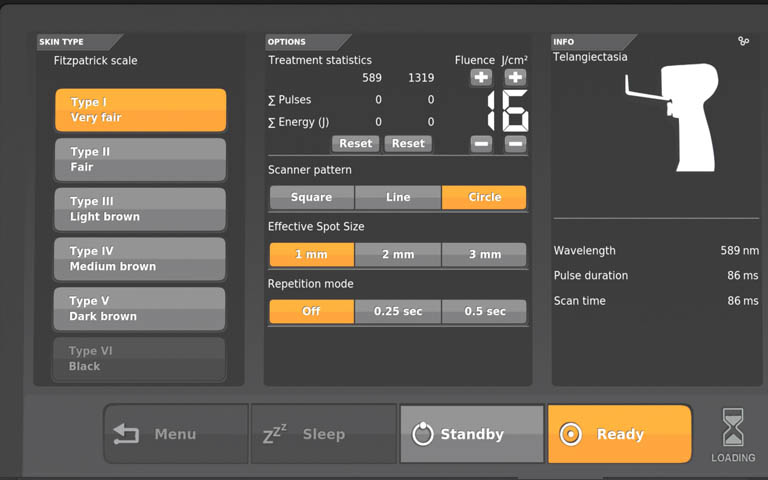Select the Line scanner pattern
This screenshot has width=768, height=480.
[398, 197]
